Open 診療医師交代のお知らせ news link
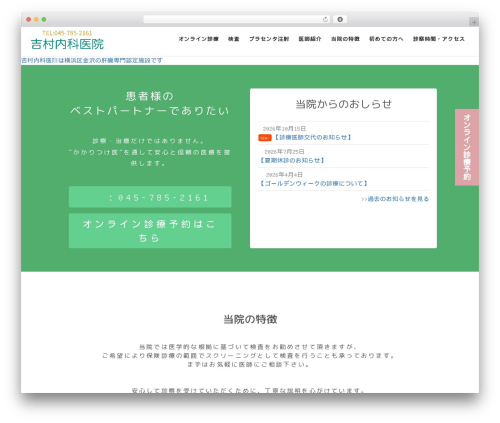 pyautogui.click(x=313, y=137)
